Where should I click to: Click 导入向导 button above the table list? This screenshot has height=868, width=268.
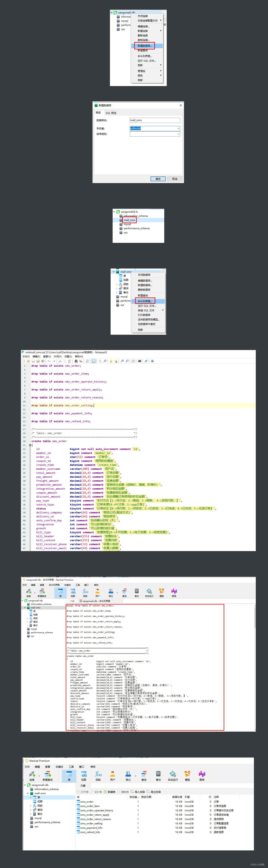coord(137,792)
